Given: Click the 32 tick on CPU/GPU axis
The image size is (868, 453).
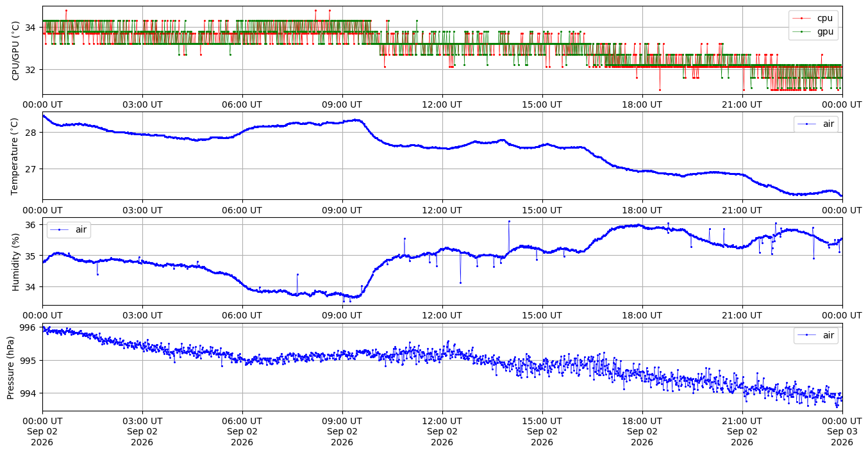Looking at the screenshot, I should tap(33, 69).
